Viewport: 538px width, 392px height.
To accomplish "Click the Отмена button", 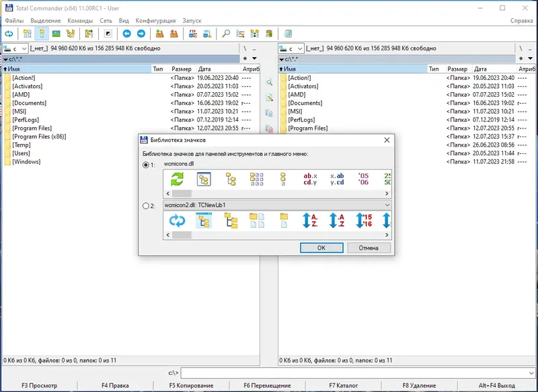I will click(369, 248).
